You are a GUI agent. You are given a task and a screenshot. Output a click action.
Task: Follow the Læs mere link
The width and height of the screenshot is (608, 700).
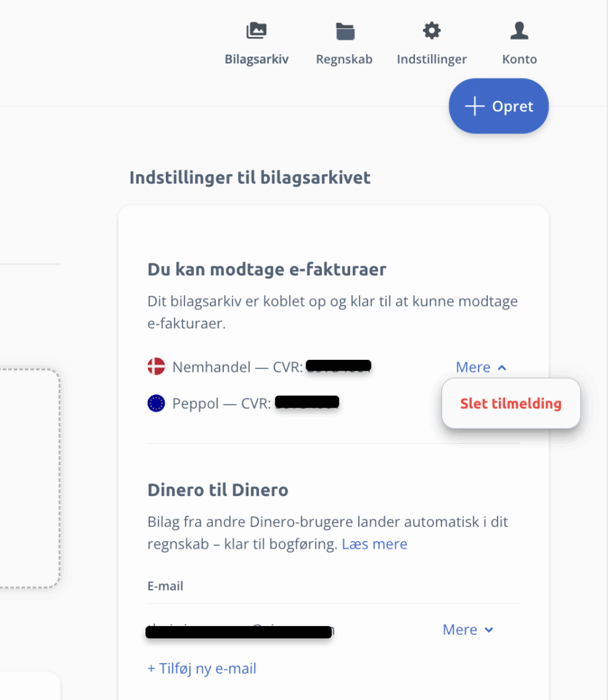(x=374, y=543)
